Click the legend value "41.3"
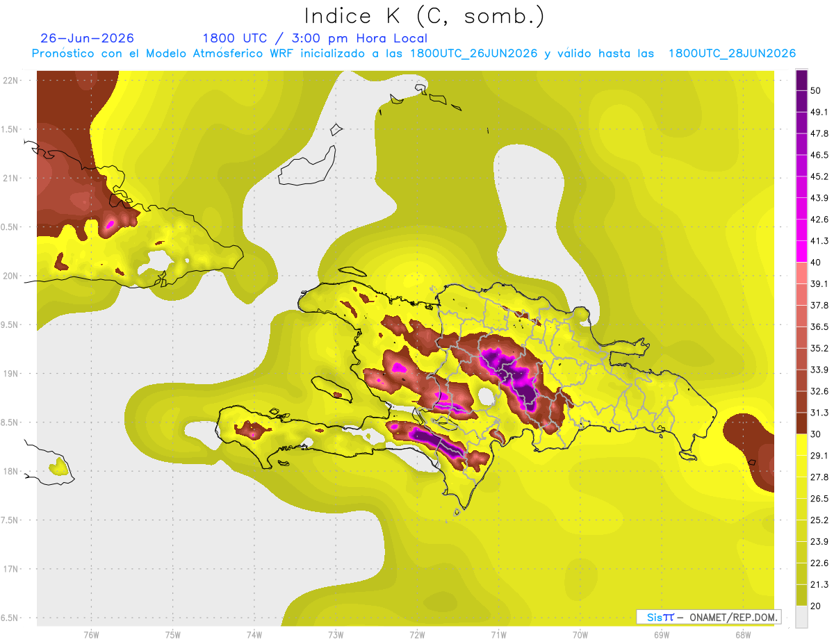 [x=819, y=241]
